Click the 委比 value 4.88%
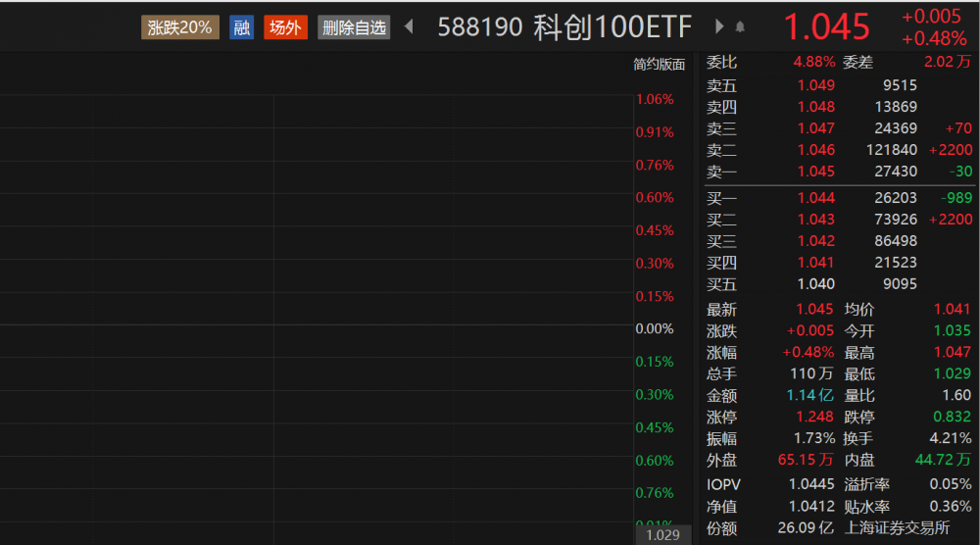 click(x=813, y=62)
